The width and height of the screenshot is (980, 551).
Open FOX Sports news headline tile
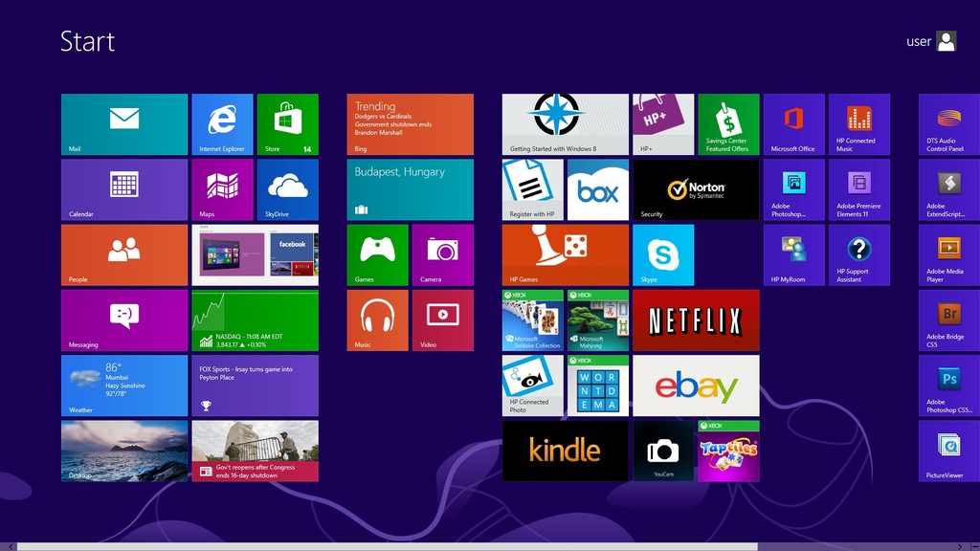(255, 386)
